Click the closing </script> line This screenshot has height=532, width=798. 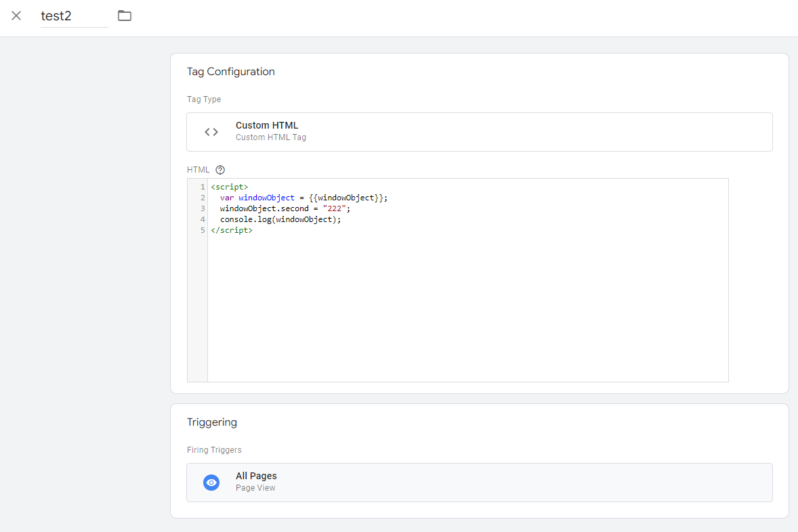232,230
